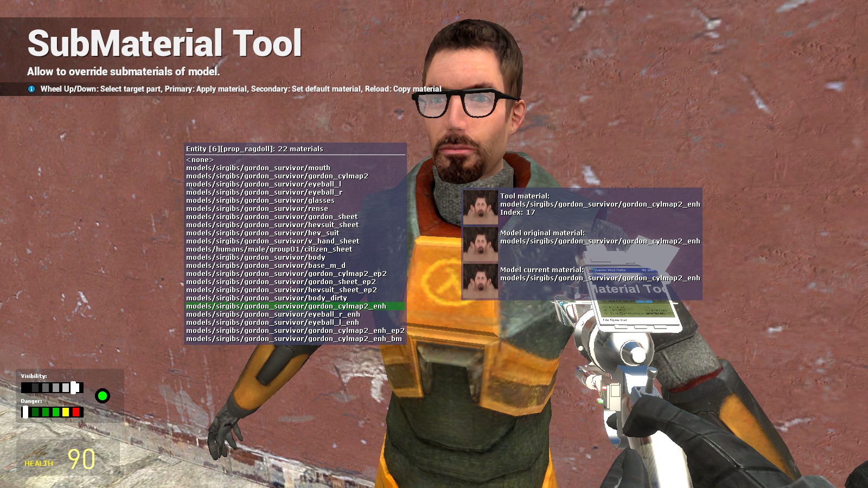Select the gordon_survivor/eyeball_l material
Viewport: 868px width, 488px height.
(x=295, y=184)
